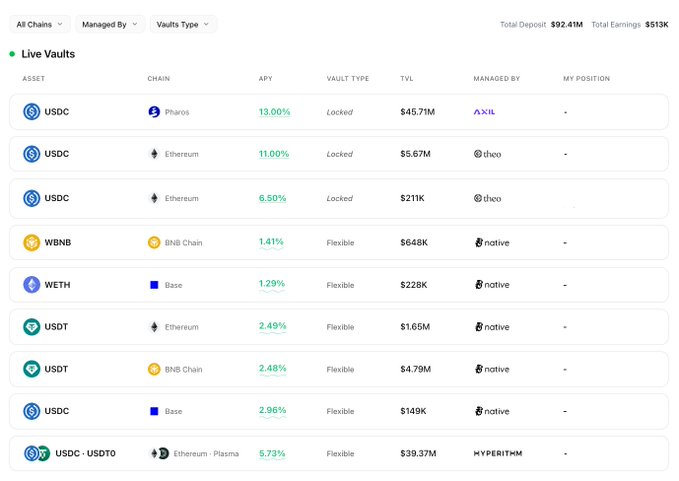Click the 1.41% APY value
This screenshot has height=481, width=679.
(x=271, y=242)
